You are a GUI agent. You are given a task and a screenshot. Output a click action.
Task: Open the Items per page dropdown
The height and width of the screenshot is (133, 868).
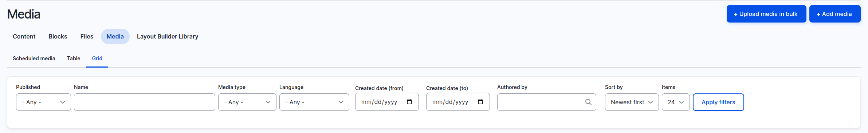676,102
